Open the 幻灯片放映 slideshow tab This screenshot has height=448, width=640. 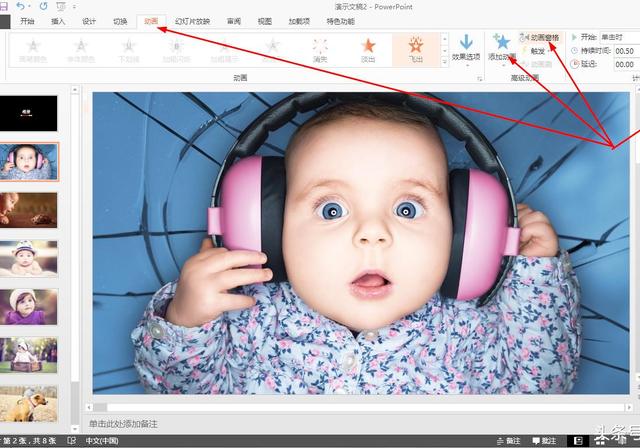point(192,21)
